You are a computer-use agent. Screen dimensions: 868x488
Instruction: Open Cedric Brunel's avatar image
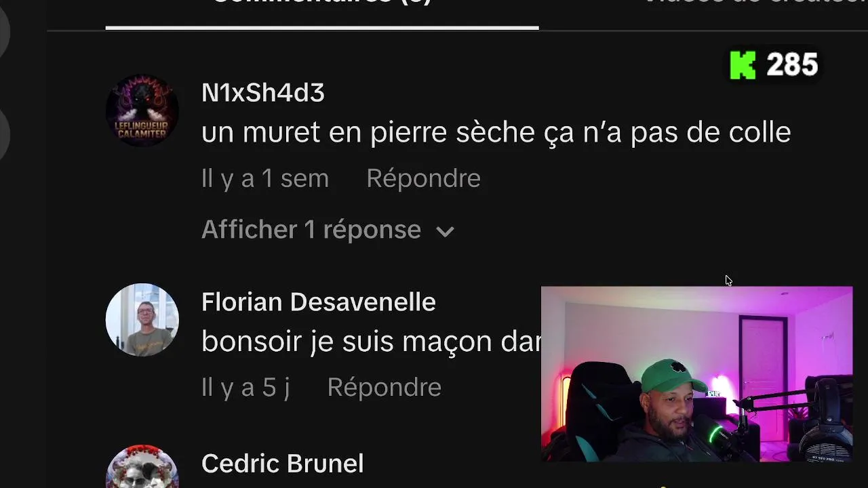[x=142, y=467]
